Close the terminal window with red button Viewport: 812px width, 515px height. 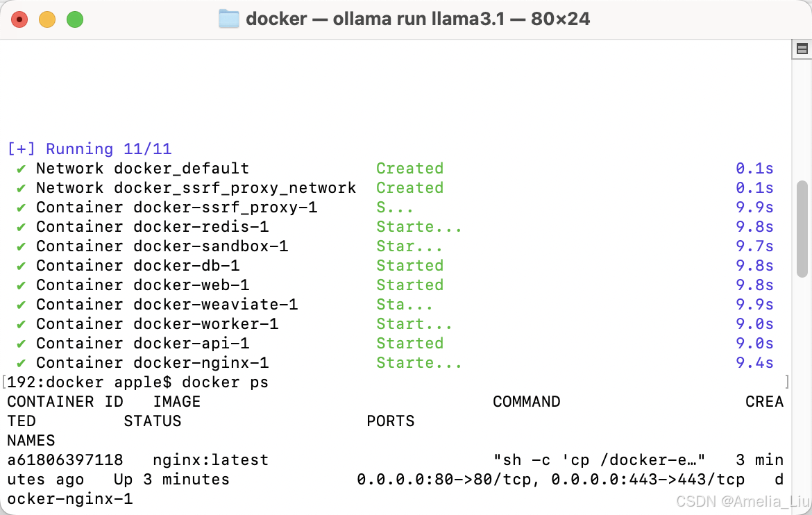(x=19, y=19)
